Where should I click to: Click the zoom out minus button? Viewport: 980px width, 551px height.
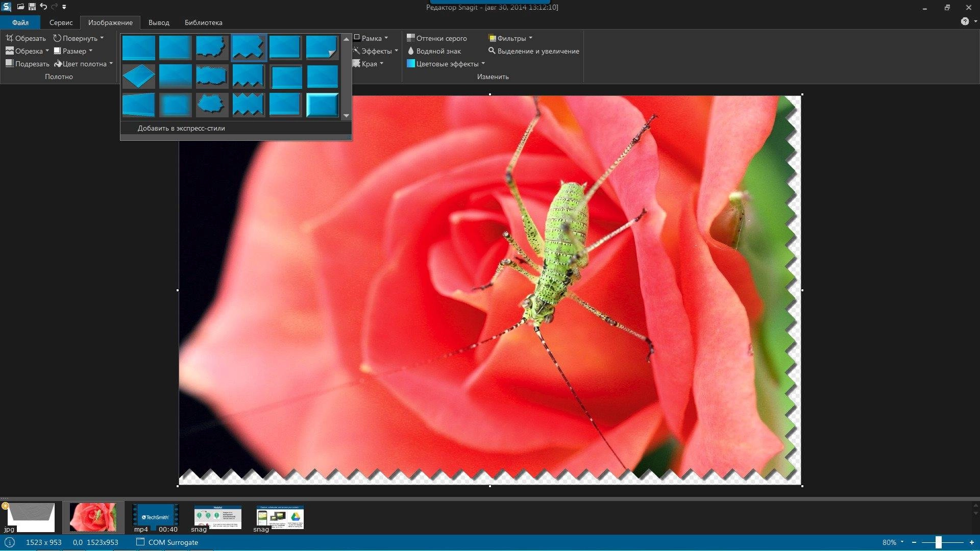tap(914, 542)
